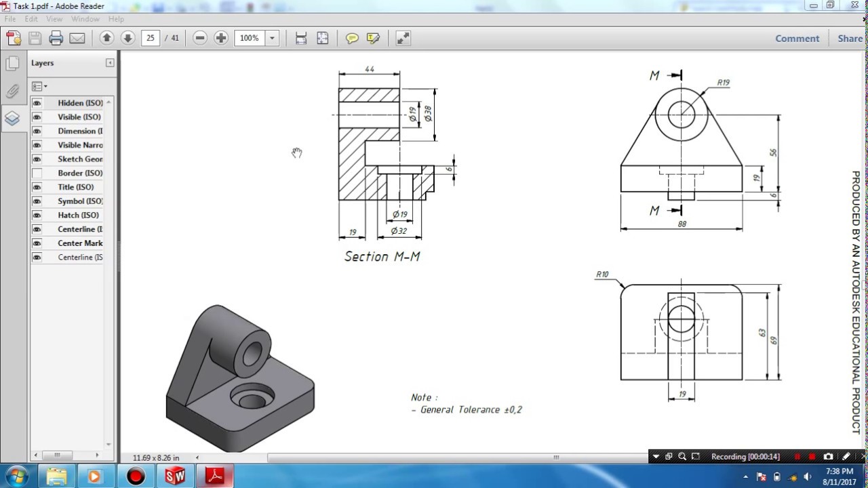Click the page number field showing 25

click(x=151, y=39)
